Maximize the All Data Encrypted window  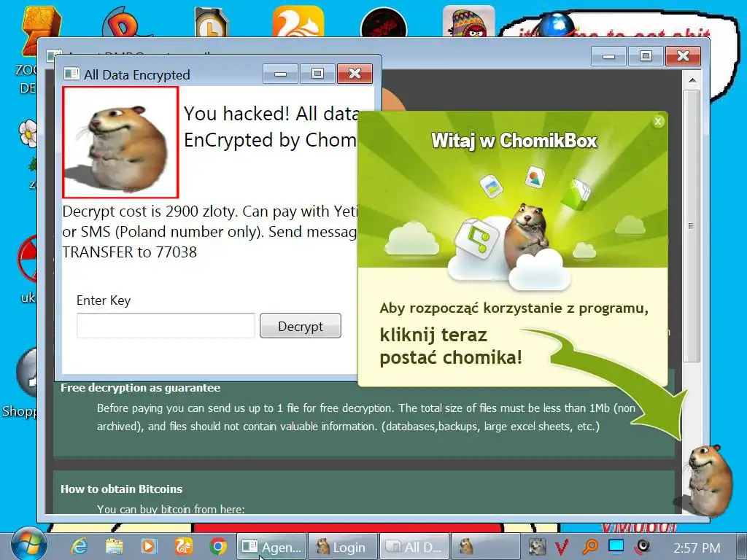[x=317, y=74]
